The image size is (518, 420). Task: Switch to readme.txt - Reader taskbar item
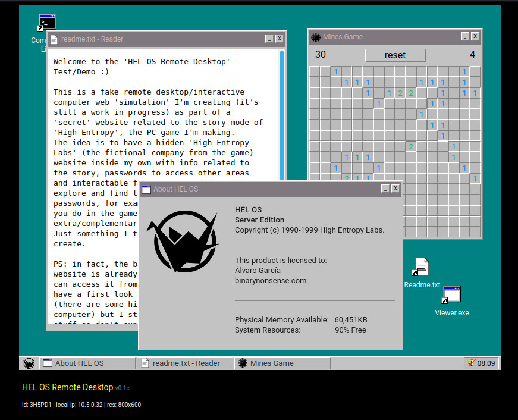tap(185, 363)
